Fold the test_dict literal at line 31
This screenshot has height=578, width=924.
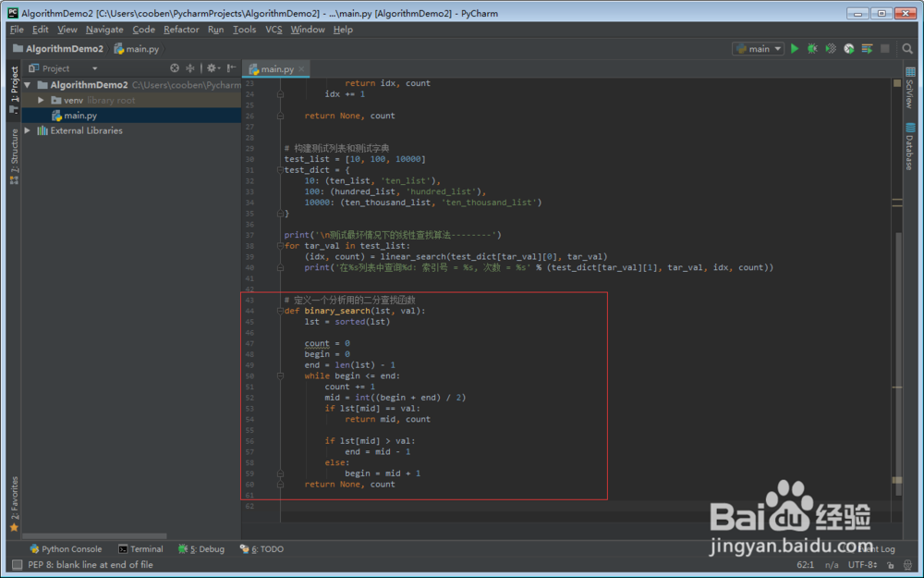[281, 170]
